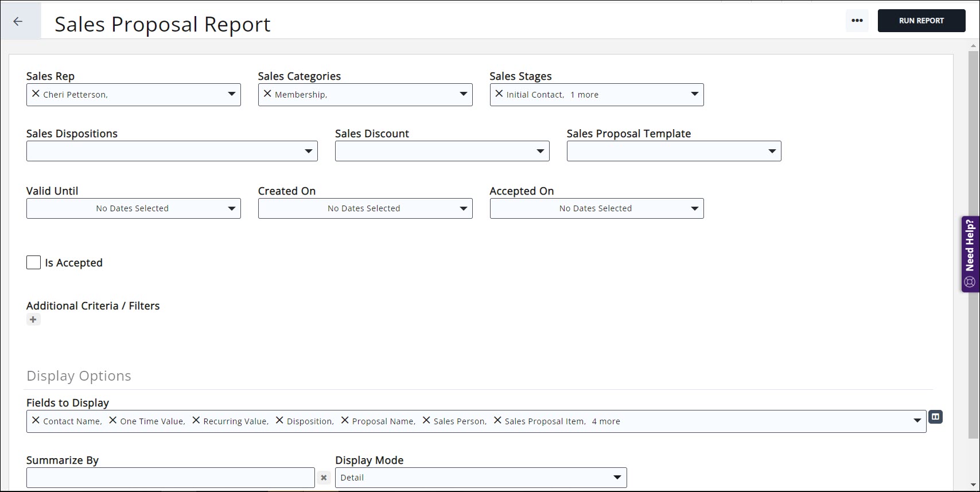Click in the Summarize By input field
Viewport: 980px width, 492px height.
point(170,478)
